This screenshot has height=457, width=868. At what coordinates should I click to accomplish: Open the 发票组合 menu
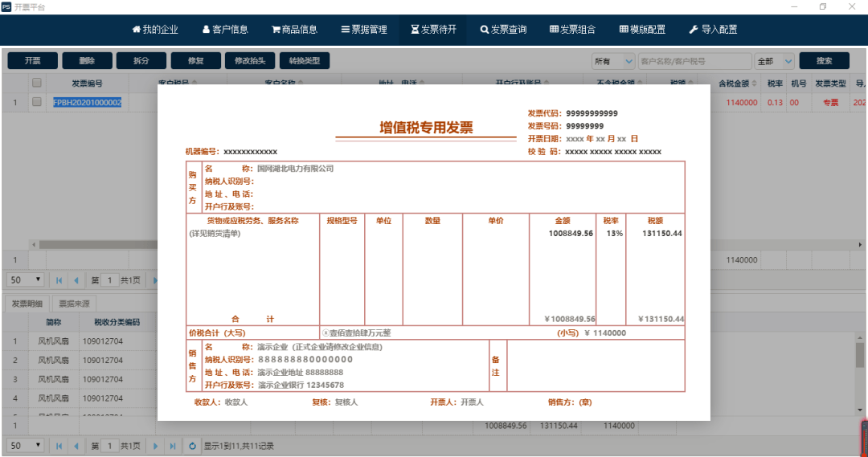572,30
